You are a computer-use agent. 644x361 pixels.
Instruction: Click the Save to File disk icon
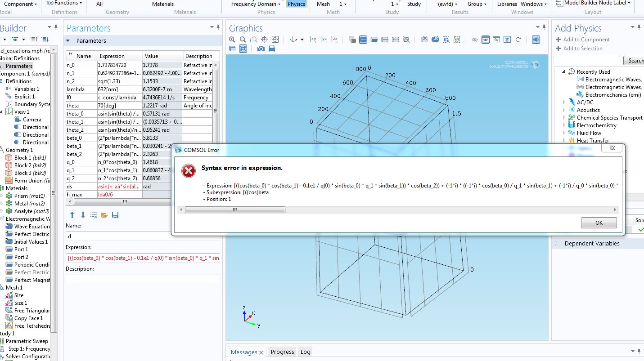click(x=115, y=215)
